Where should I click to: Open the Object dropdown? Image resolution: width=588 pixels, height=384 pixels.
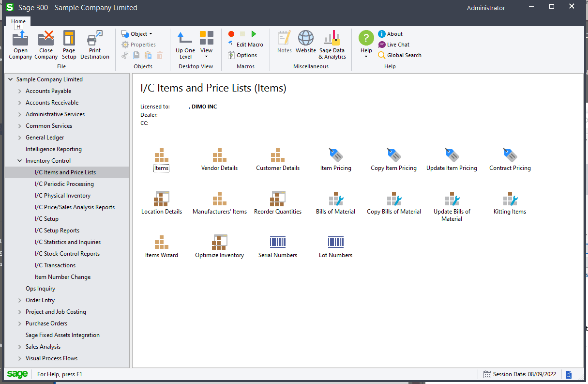tap(137, 34)
